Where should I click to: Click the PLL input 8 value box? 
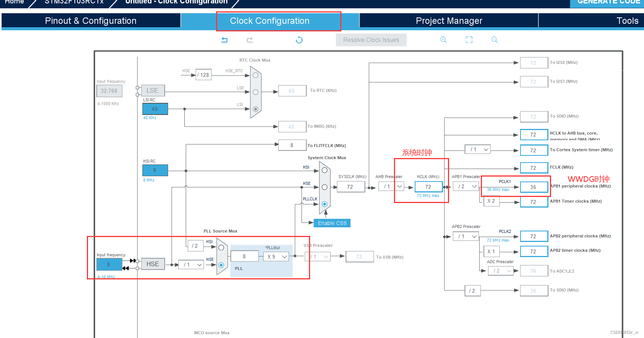tap(244, 256)
